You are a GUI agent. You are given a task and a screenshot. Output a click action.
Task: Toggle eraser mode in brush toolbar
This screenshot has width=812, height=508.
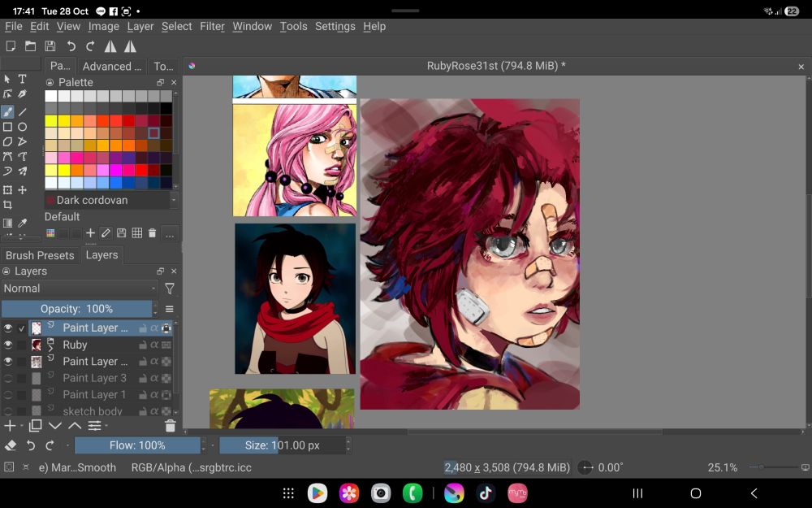tap(11, 445)
